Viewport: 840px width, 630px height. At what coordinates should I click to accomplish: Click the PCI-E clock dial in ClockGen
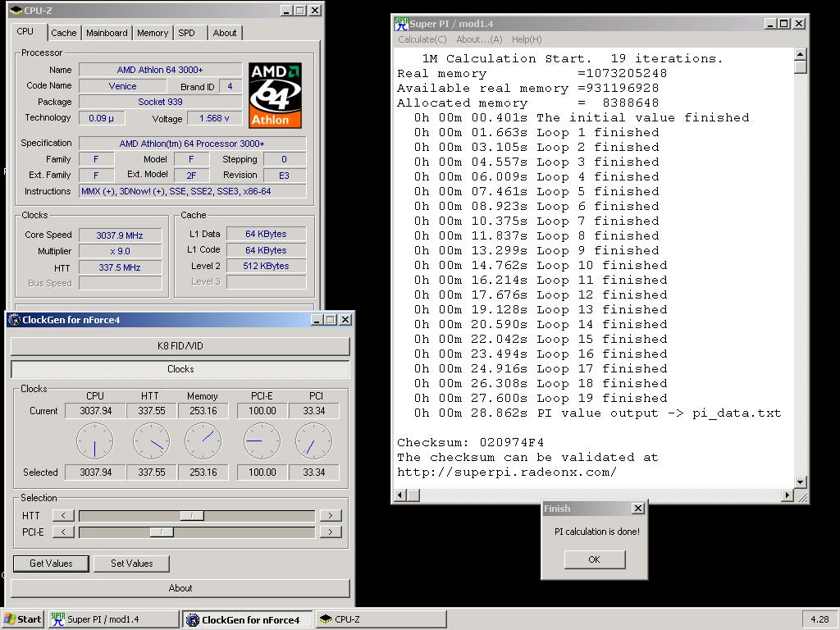tap(262, 441)
